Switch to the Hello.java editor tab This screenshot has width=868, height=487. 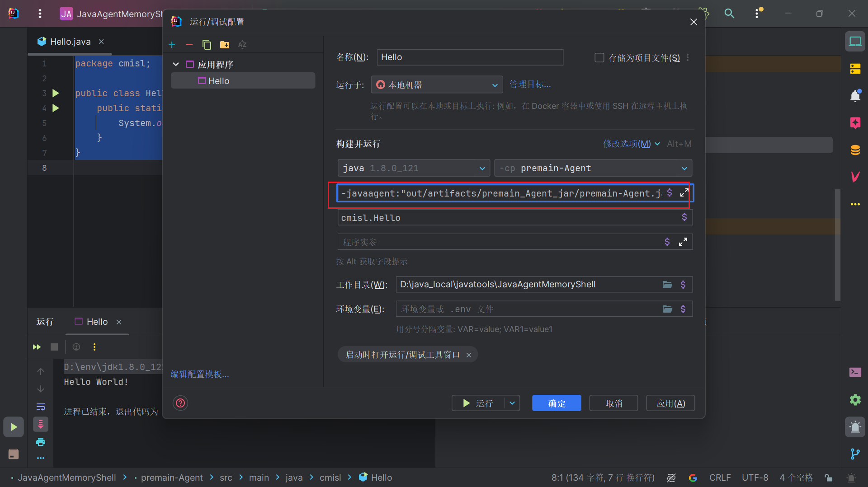pyautogui.click(x=70, y=42)
